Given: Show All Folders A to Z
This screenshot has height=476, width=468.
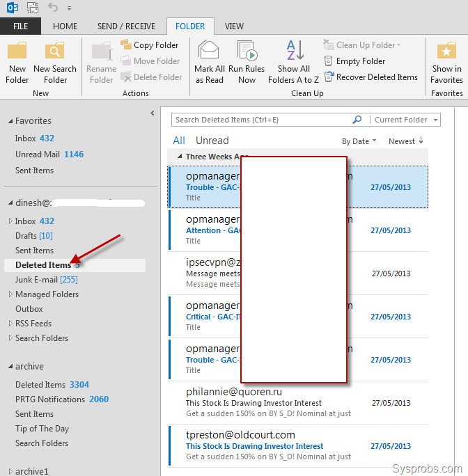Looking at the screenshot, I should pyautogui.click(x=294, y=52).
